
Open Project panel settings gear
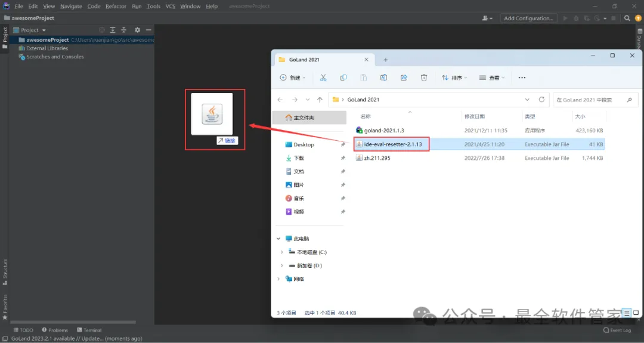coord(138,30)
